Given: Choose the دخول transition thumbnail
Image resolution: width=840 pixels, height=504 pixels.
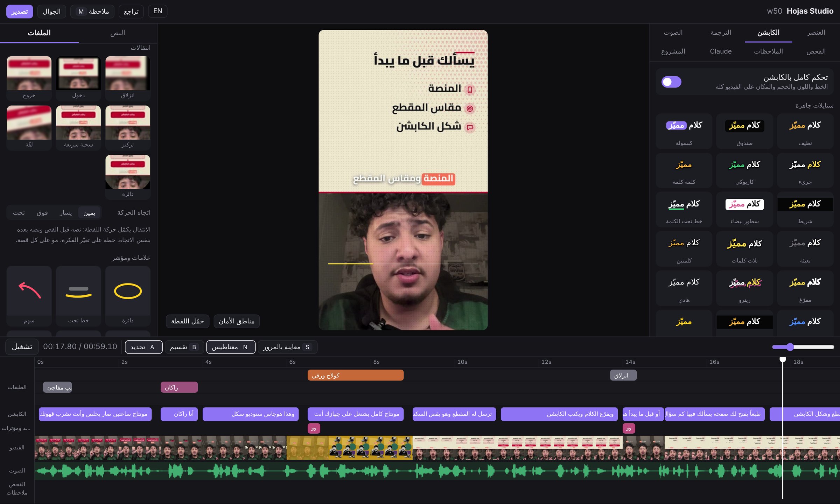Looking at the screenshot, I should tap(78, 78).
